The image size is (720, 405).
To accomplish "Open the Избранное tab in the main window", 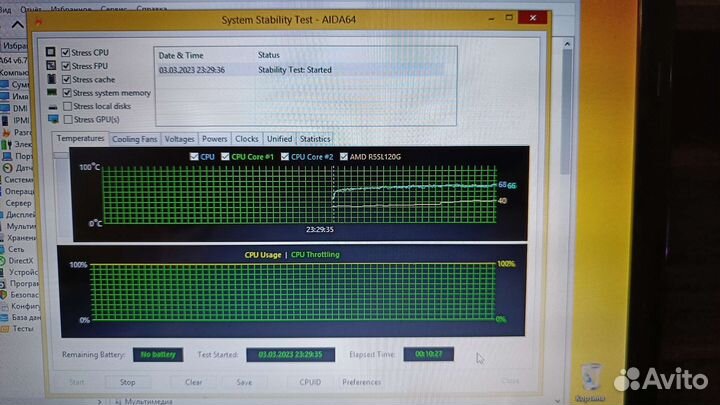I will point(14,46).
